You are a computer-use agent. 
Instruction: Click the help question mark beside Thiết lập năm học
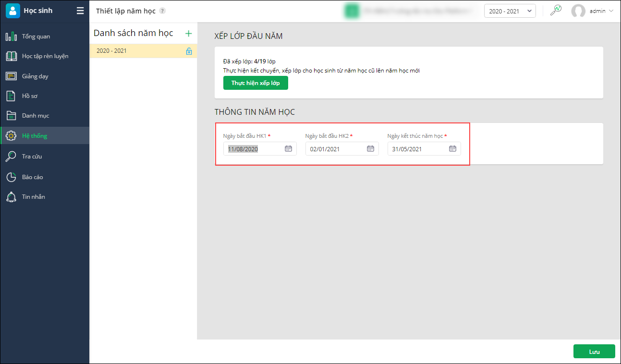162,11
